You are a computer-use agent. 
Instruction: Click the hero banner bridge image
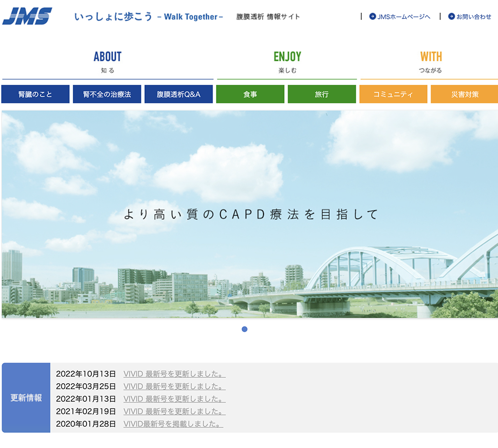pos(249,214)
